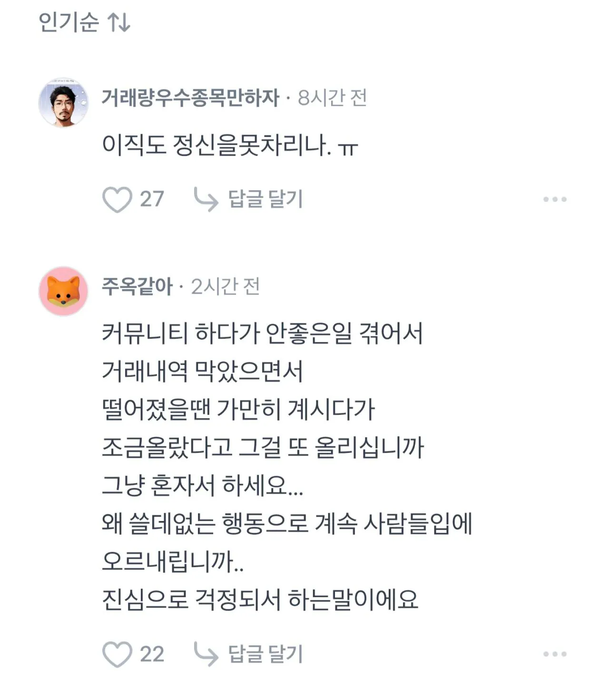Open the username 거래량우수종목만하자
The width and height of the screenshot is (609, 700).
190,98
